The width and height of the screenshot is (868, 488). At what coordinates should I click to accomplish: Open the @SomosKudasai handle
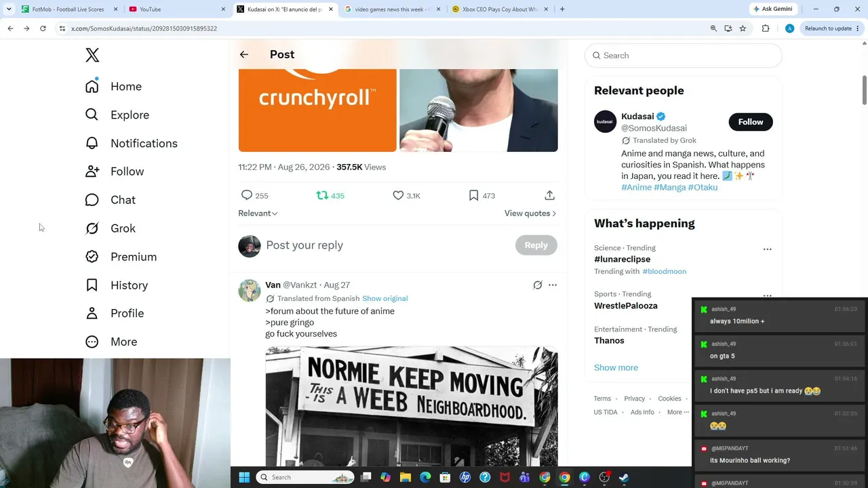tap(654, 128)
